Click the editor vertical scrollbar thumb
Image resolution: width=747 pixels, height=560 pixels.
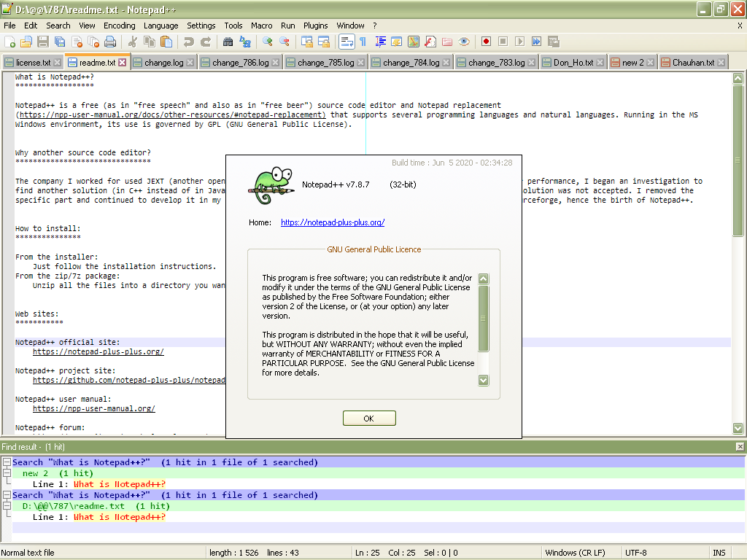click(x=738, y=160)
